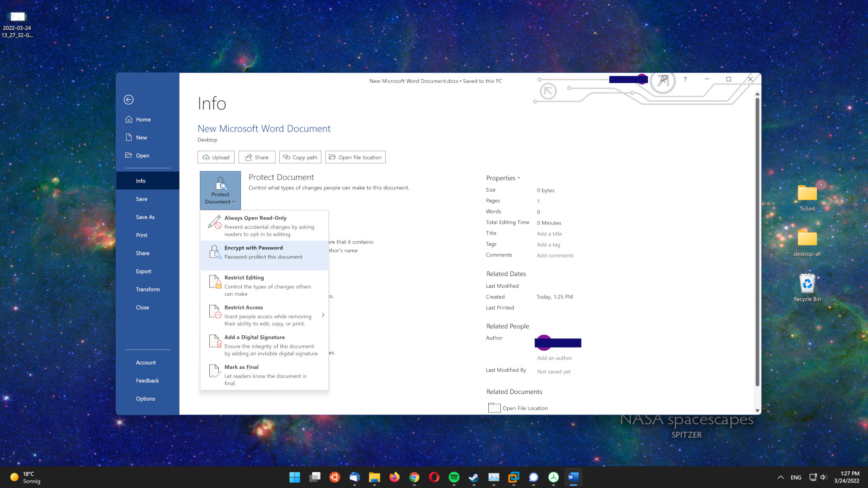This screenshot has width=868, height=488.
Task: Click the Word help question mark
Action: (685, 79)
